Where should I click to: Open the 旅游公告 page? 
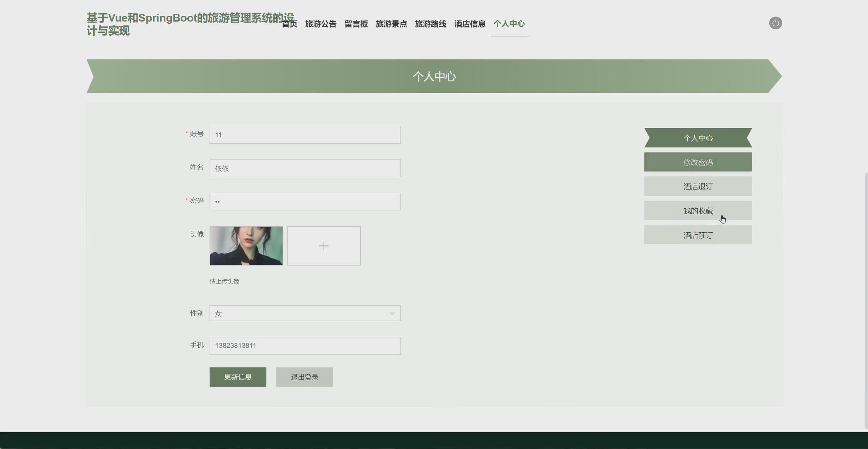point(320,24)
